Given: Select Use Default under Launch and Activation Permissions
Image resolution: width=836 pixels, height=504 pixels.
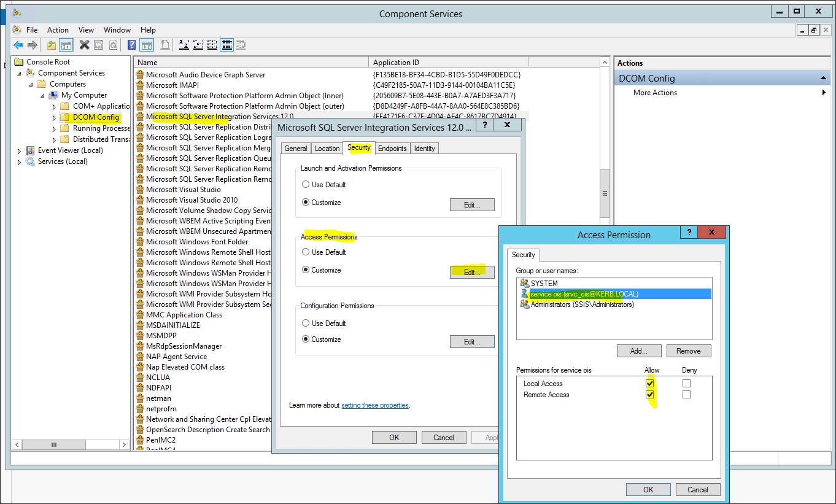Looking at the screenshot, I should pos(306,184).
